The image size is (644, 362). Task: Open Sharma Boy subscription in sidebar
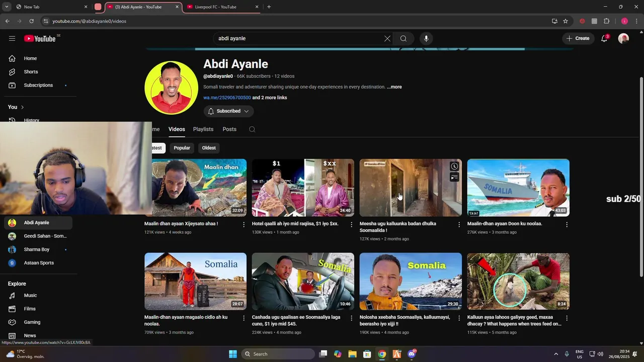point(38,249)
